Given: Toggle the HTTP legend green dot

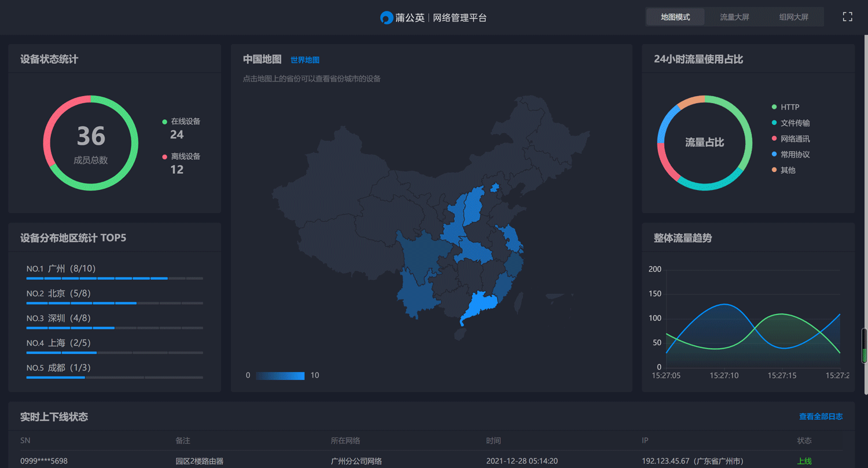Looking at the screenshot, I should coord(774,107).
